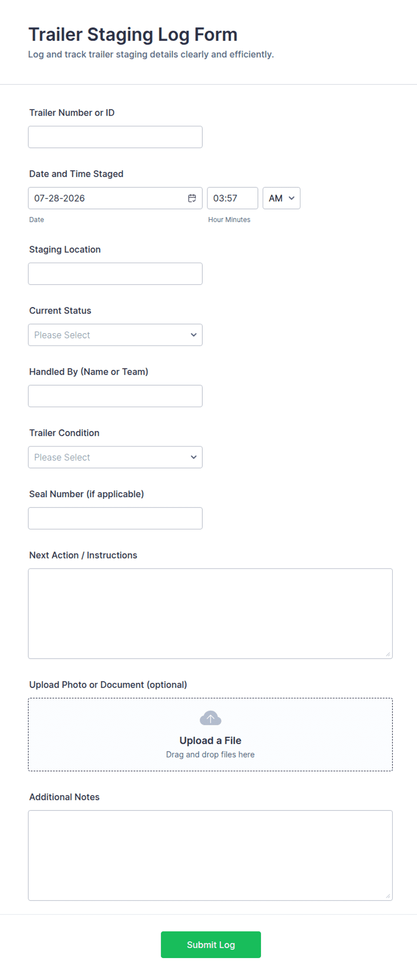Expand the Current Status dropdown
Screen dimensions: 417x980
pyautogui.click(x=115, y=335)
